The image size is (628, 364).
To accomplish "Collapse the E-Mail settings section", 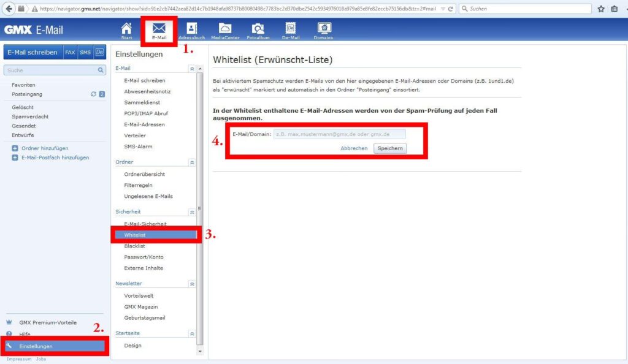I will tap(192, 69).
